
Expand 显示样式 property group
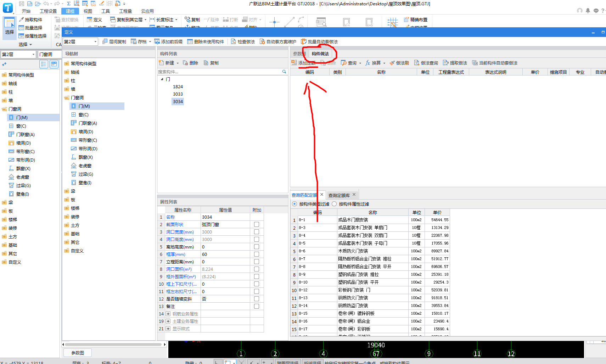pos(168,329)
